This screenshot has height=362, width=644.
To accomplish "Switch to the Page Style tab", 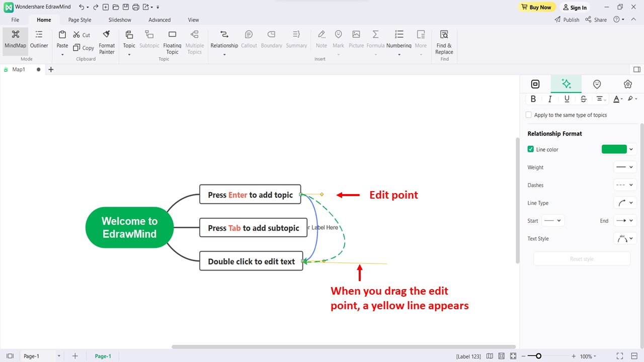I will (x=80, y=20).
